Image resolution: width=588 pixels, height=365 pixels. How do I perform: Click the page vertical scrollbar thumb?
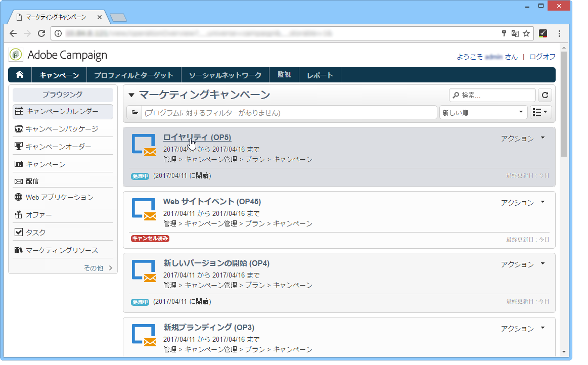[x=564, y=104]
